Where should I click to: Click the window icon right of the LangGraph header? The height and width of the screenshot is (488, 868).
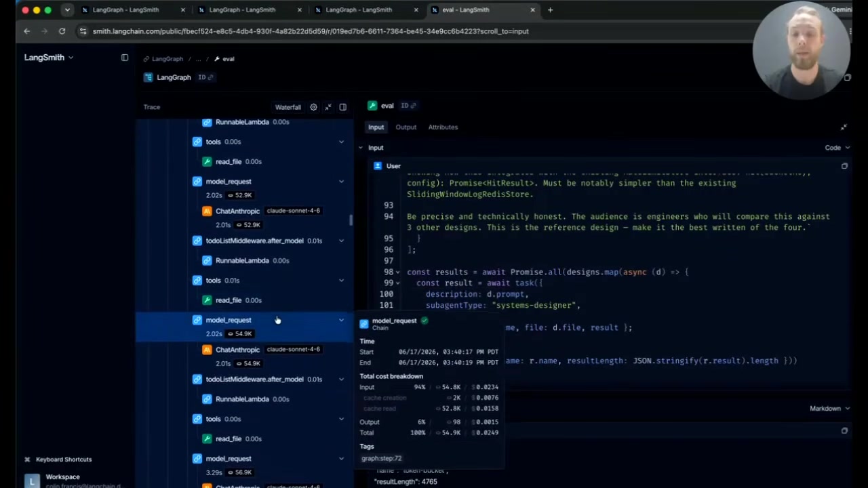pyautogui.click(x=847, y=77)
